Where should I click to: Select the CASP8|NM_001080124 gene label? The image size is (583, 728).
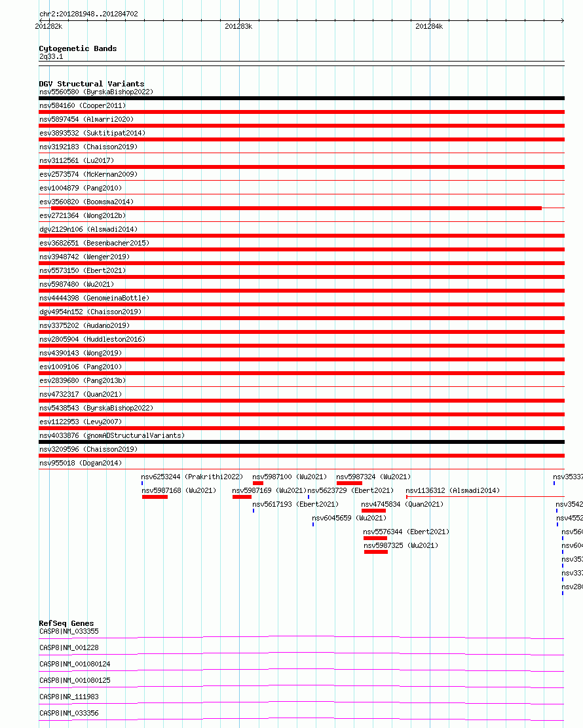pyautogui.click(x=75, y=664)
